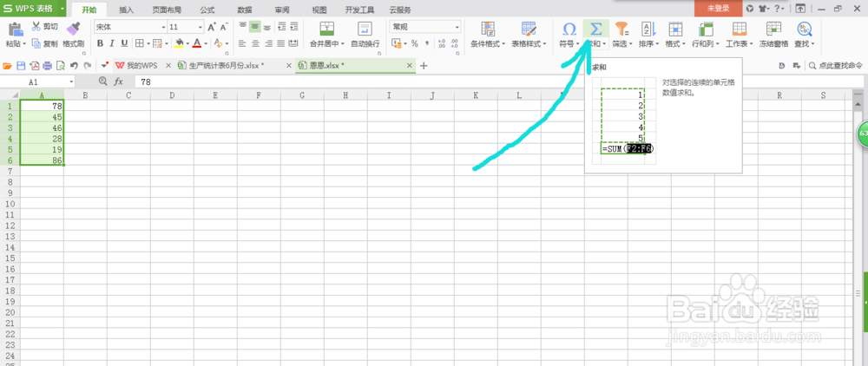Screen dimensions: 868x366
Task: Open the Name Box dropdown arrow
Action: pos(71,82)
